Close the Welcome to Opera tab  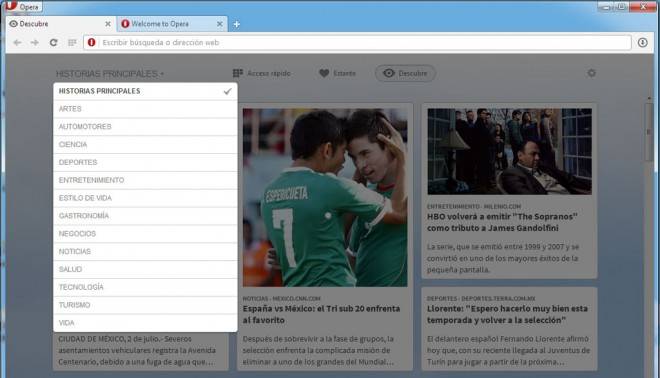(x=219, y=24)
